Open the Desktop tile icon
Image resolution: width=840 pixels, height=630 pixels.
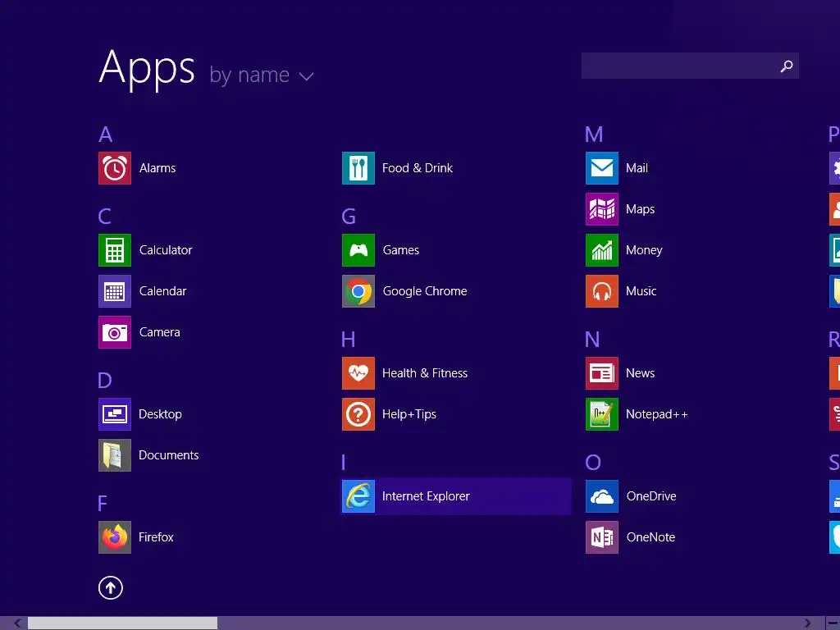click(115, 414)
